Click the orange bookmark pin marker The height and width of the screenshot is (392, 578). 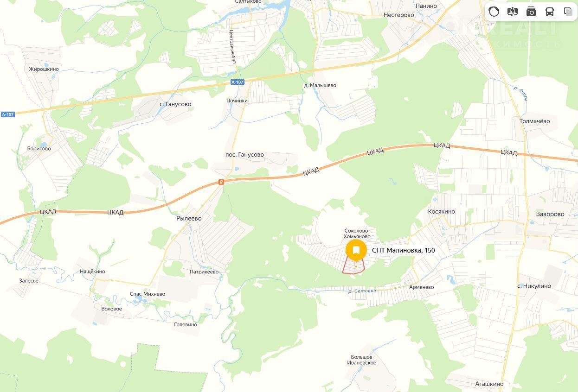coord(356,251)
